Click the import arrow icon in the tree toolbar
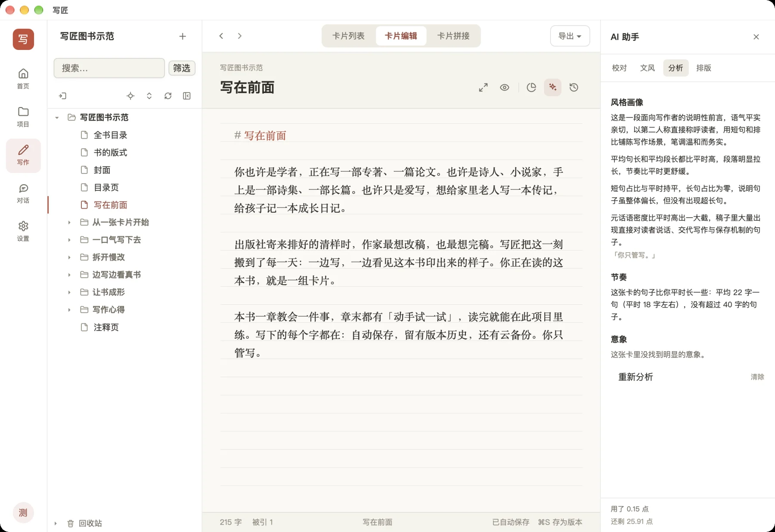The image size is (775, 532). 63,96
